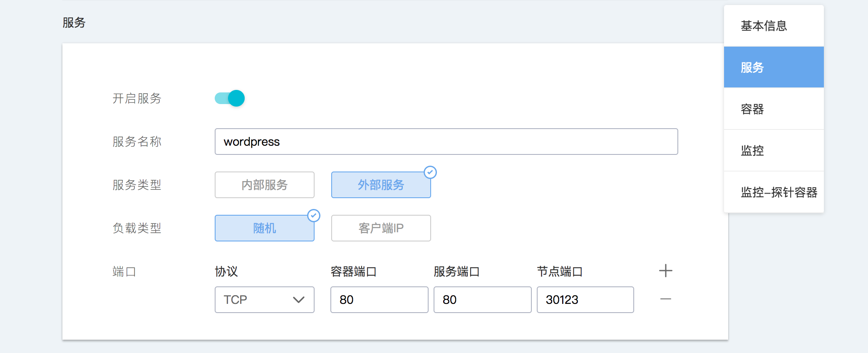Viewport: 868px width, 353px height.
Task: Click the 服务名称 label
Action: (x=137, y=142)
